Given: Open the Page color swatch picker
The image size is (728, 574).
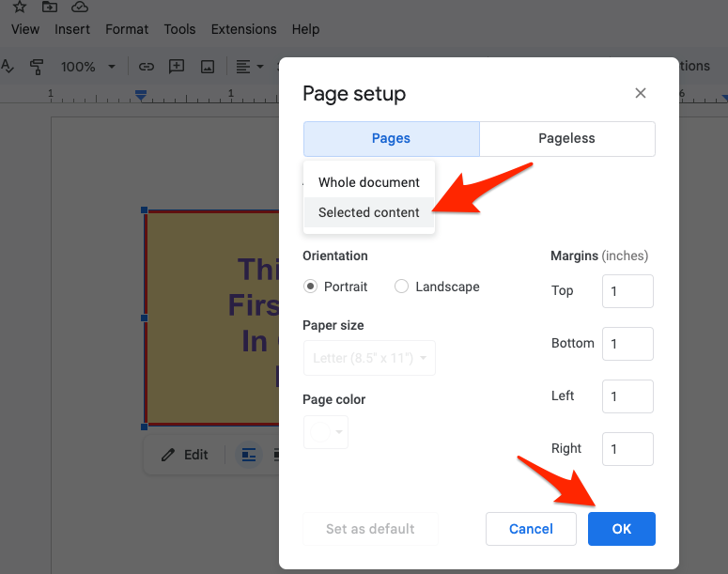Looking at the screenshot, I should point(326,432).
